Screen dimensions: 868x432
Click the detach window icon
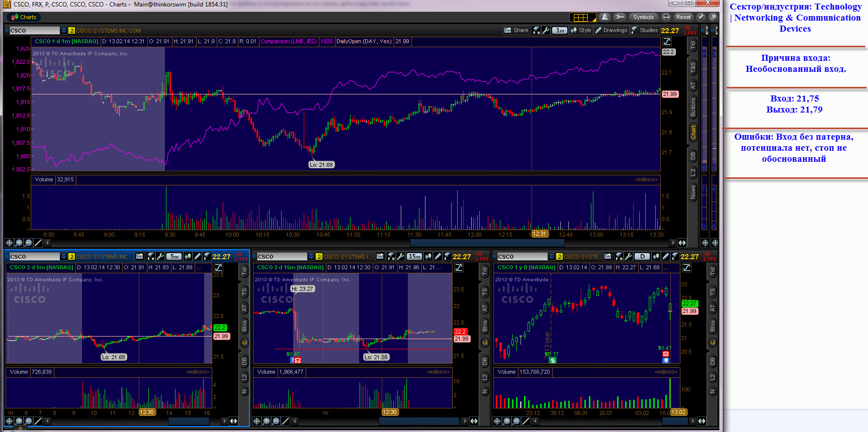pos(713,17)
